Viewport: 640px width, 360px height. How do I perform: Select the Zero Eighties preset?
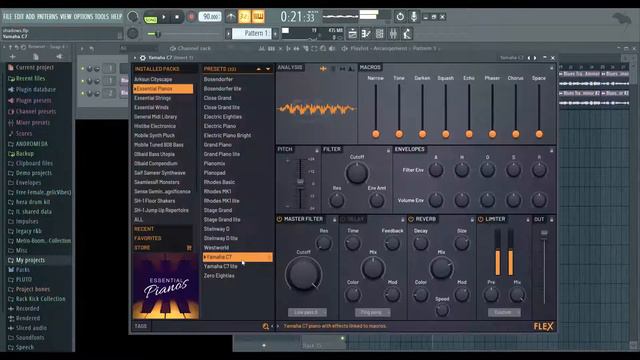(219, 276)
